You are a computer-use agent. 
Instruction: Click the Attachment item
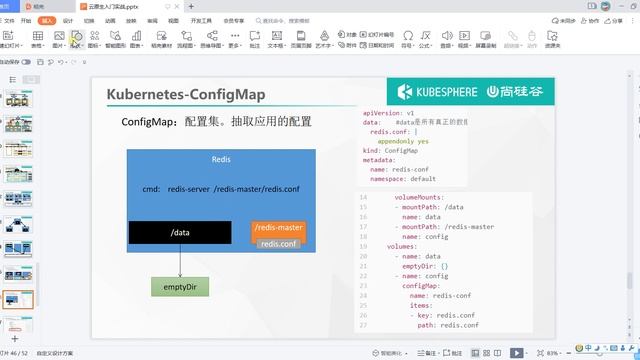347,45
